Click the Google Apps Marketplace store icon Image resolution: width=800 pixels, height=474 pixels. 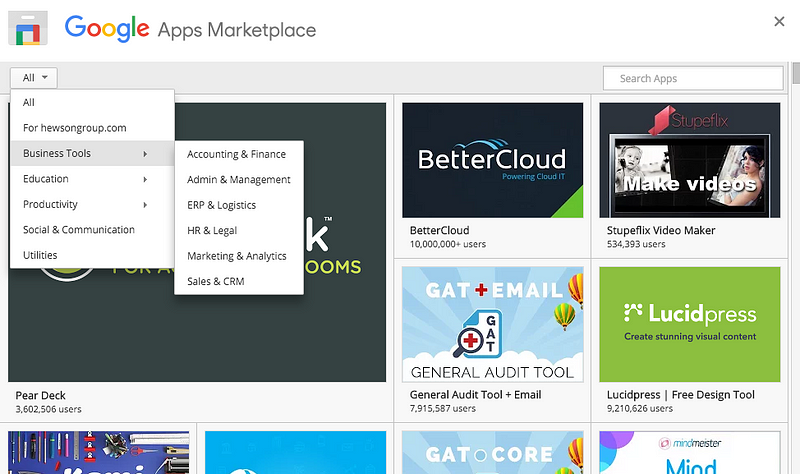[x=28, y=29]
